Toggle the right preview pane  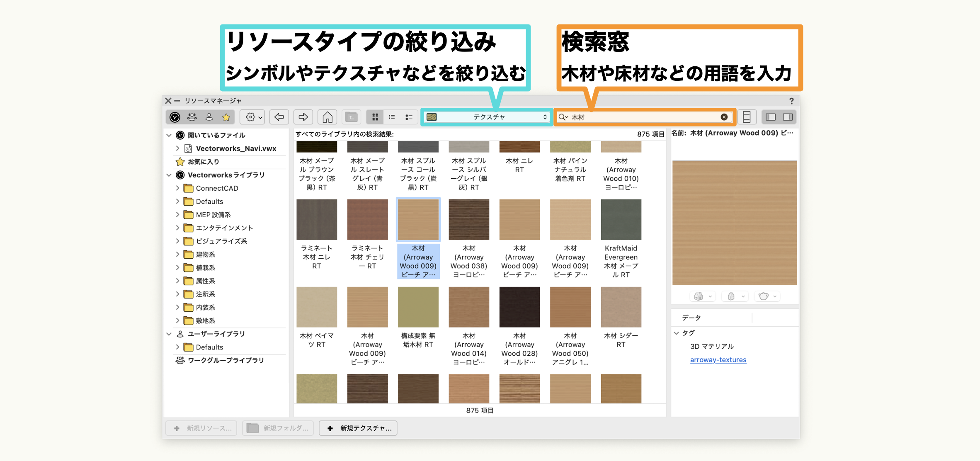(x=788, y=117)
